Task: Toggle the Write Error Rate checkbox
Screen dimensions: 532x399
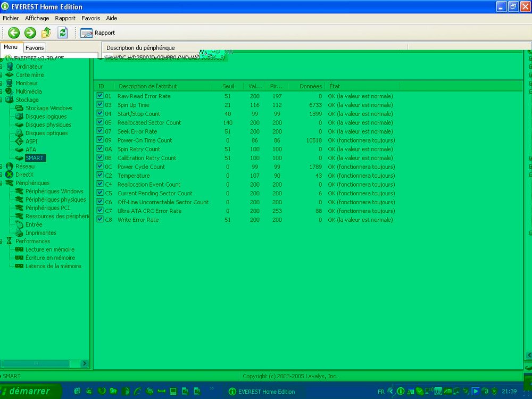Action: pos(100,219)
